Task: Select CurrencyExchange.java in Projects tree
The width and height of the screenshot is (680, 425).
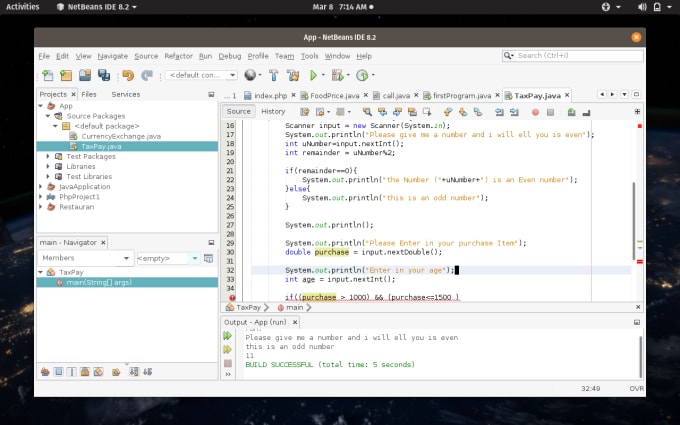Action: 121,136
